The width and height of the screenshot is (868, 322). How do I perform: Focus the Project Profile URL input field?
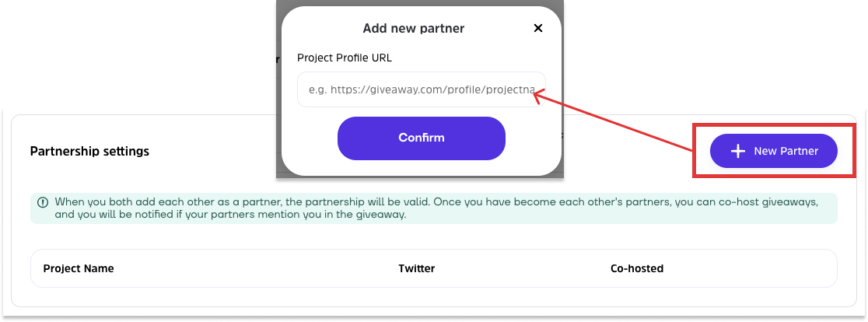pos(421,89)
